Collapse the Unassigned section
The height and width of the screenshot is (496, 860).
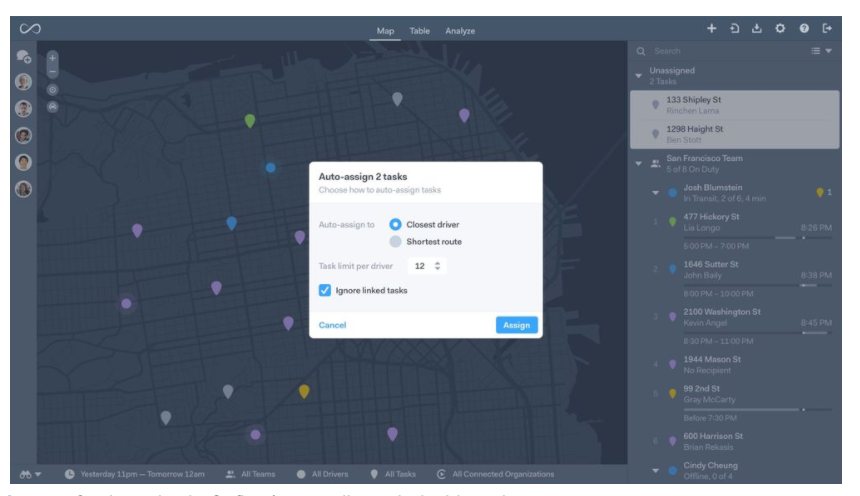click(x=638, y=76)
